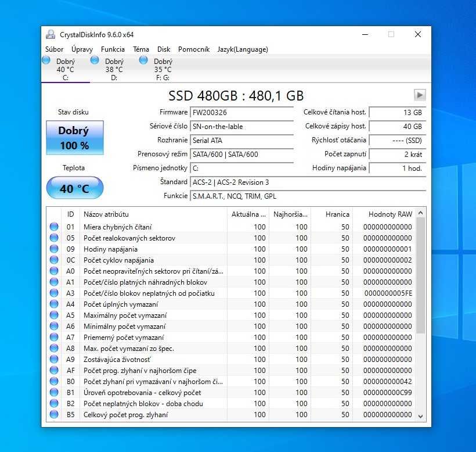
Task: Open the Súbor menu
Action: click(x=55, y=49)
